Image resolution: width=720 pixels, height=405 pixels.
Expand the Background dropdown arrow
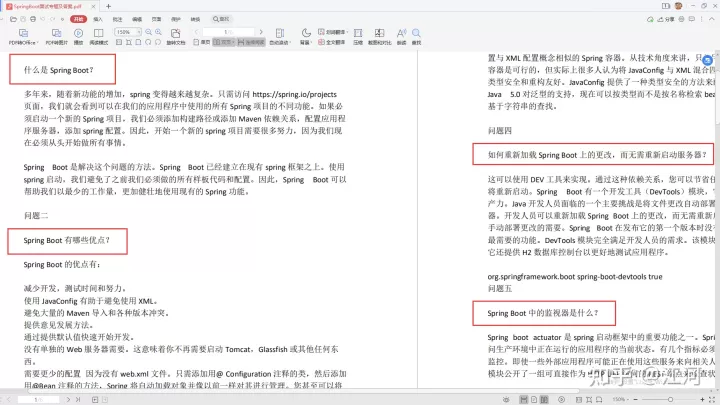[x=311, y=43]
